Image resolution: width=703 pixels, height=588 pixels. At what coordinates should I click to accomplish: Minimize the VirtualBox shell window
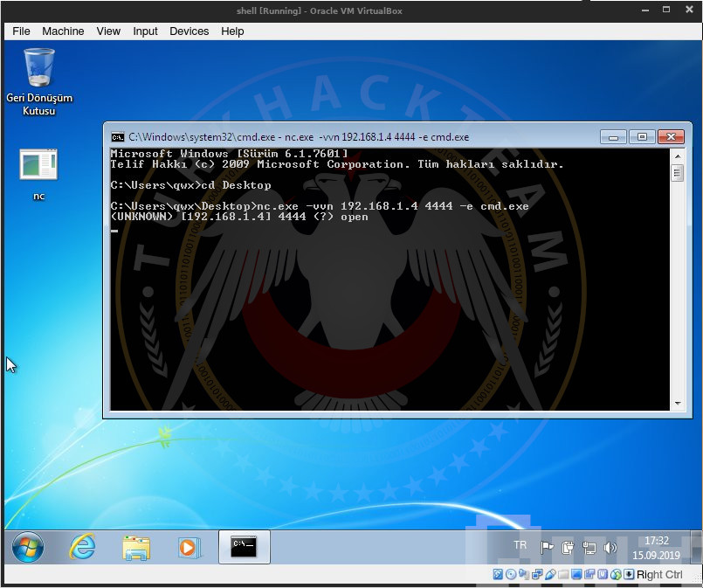645,10
